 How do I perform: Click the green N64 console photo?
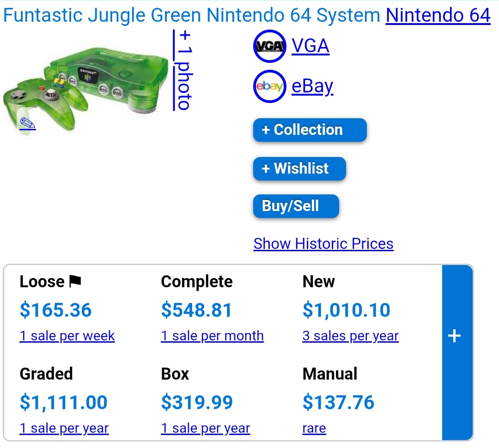[x=86, y=89]
